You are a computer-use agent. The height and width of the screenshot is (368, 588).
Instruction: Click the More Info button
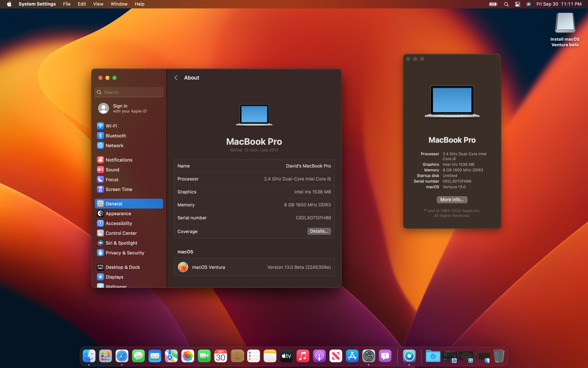pos(452,200)
